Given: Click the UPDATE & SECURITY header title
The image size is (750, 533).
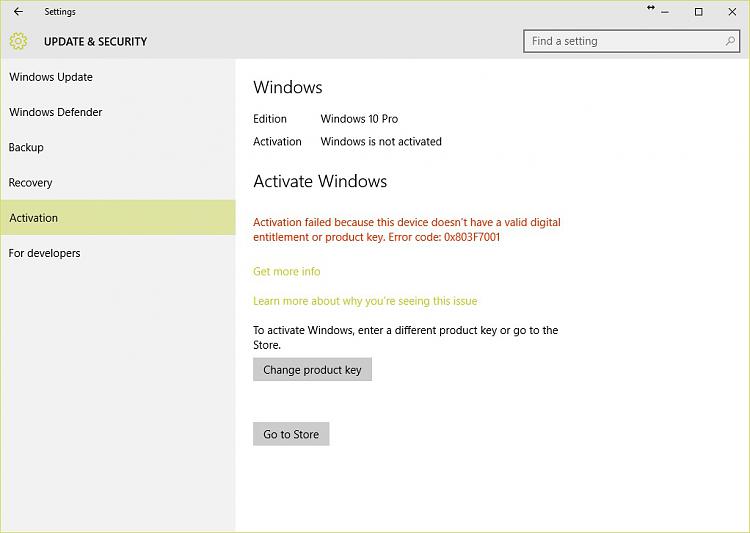Looking at the screenshot, I should click(95, 41).
